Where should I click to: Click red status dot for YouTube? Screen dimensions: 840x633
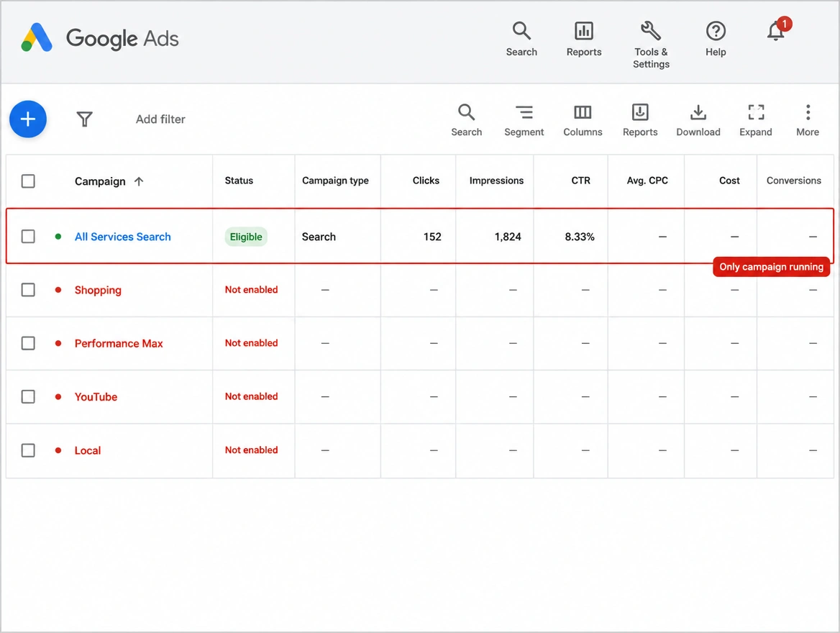[58, 396]
